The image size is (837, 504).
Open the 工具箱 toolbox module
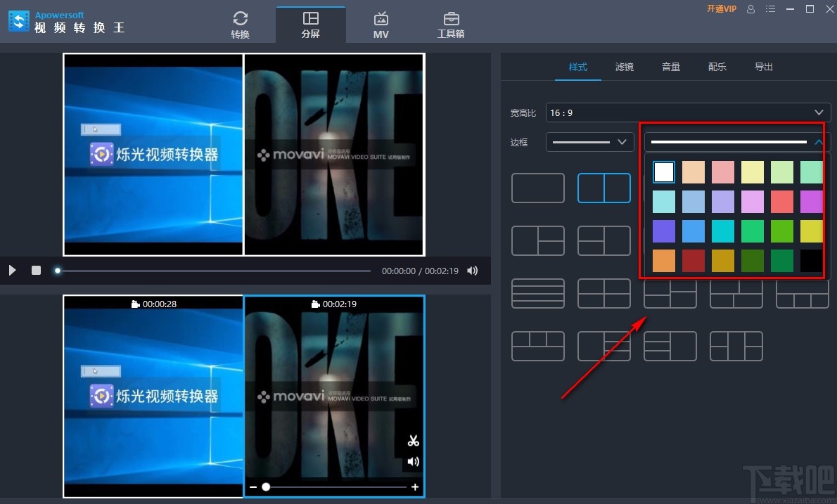click(x=451, y=22)
